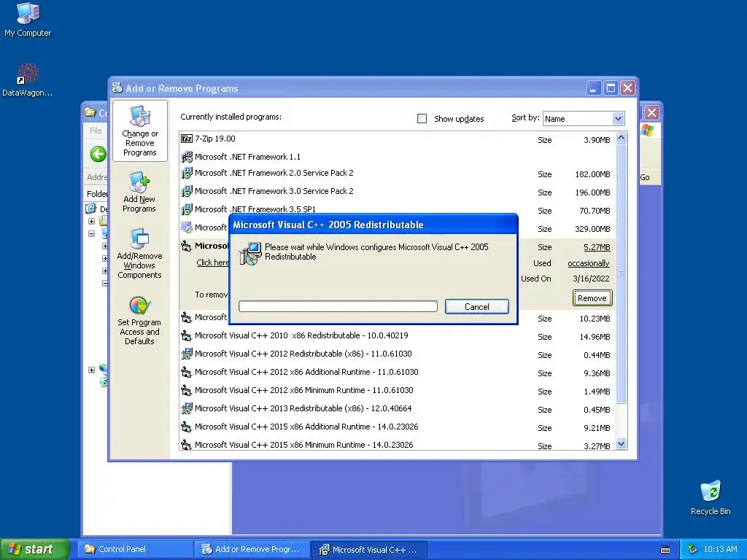
Task: Select .NET Framework 3.0 Service Pack 2 icon
Action: pos(186,191)
